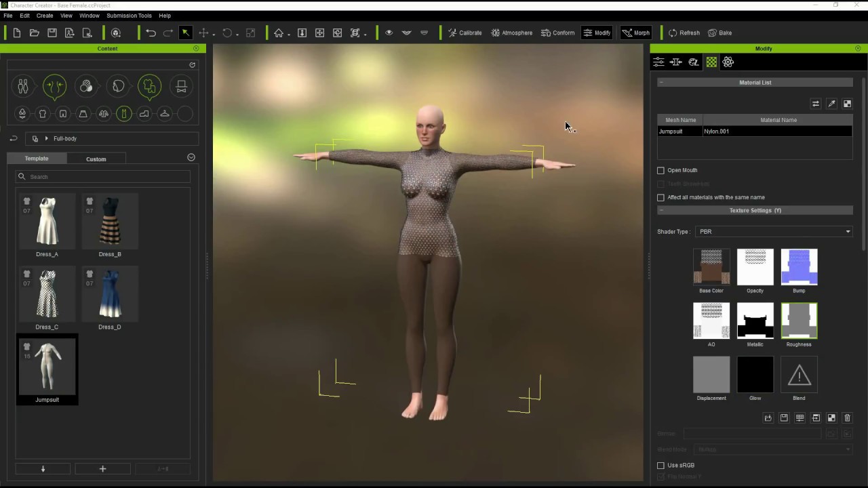Select the Nylon.001 material row
Image resolution: width=868 pixels, height=488 pixels.
755,131
